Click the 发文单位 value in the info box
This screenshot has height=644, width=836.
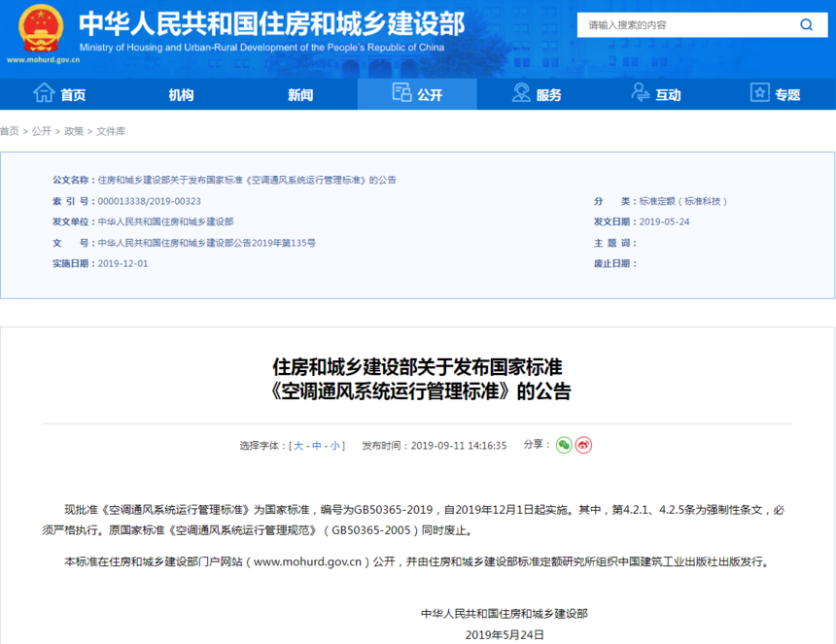(165, 221)
